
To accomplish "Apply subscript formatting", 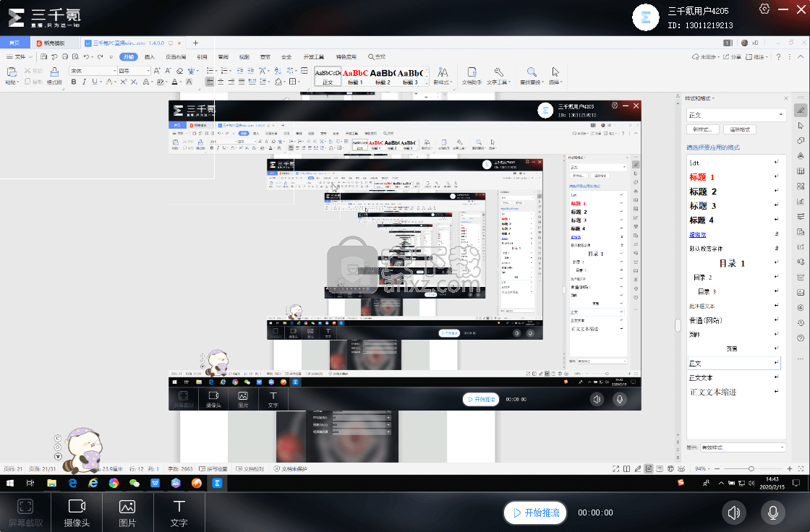I will click(x=134, y=82).
